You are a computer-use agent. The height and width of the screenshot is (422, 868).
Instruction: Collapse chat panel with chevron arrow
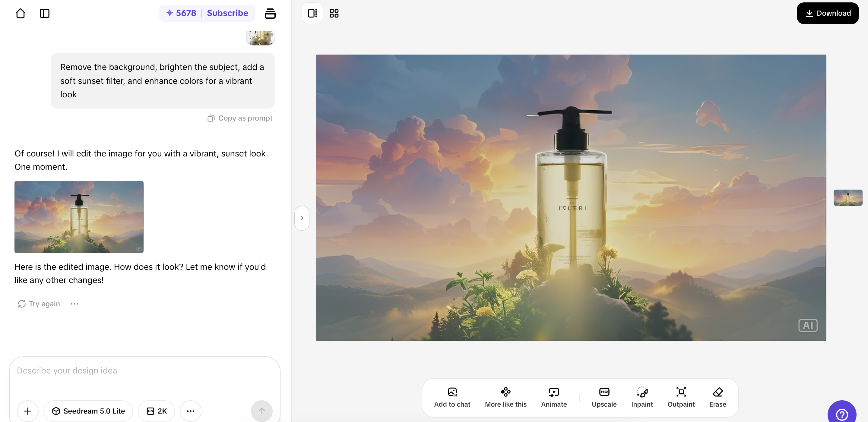coord(302,218)
